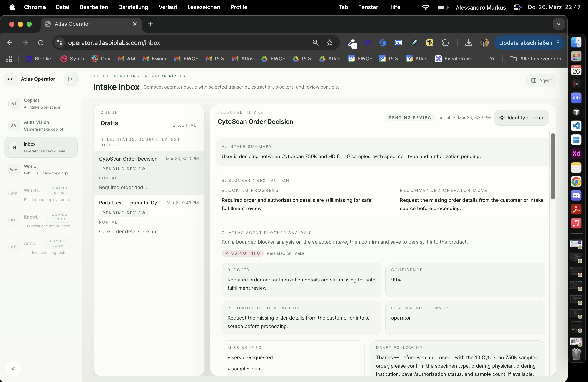Image resolution: width=588 pixels, height=382 pixels.
Task: Toggle light/dark theme sun icon
Action: click(13, 369)
